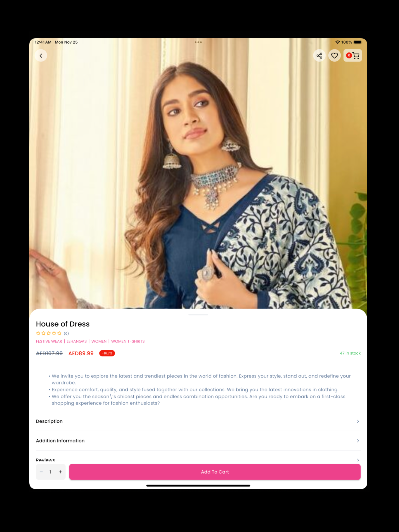Click the quantity value field
This screenshot has height=532, width=399.
coord(50,472)
